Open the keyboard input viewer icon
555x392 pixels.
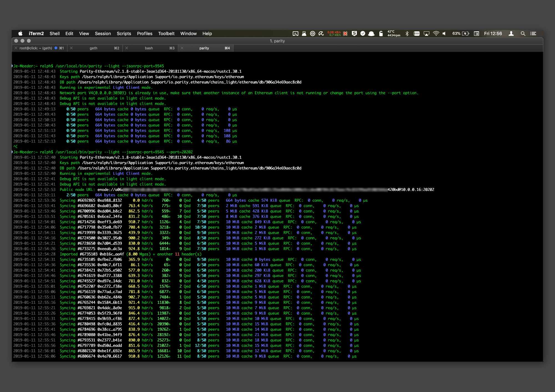[476, 34]
